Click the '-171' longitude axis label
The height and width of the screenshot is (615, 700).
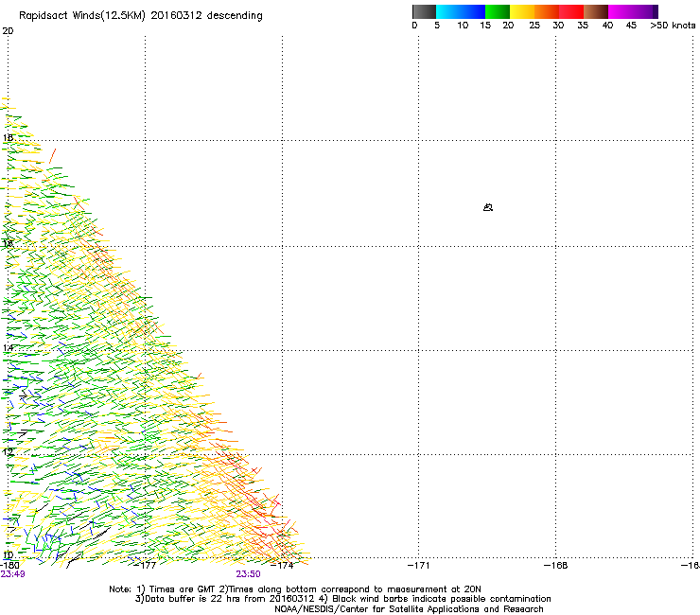point(419,566)
